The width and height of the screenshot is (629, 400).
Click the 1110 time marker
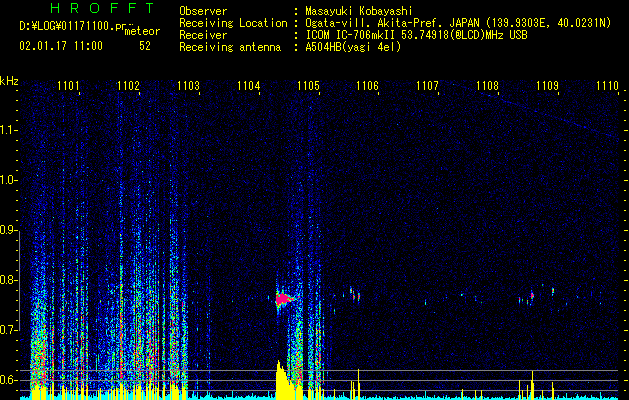coord(607,85)
